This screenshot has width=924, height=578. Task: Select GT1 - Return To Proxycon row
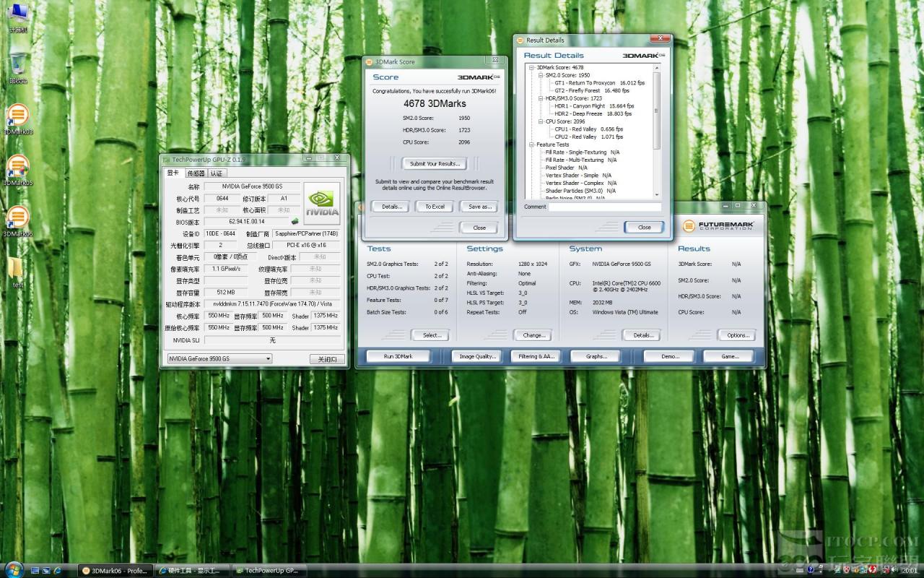599,83
